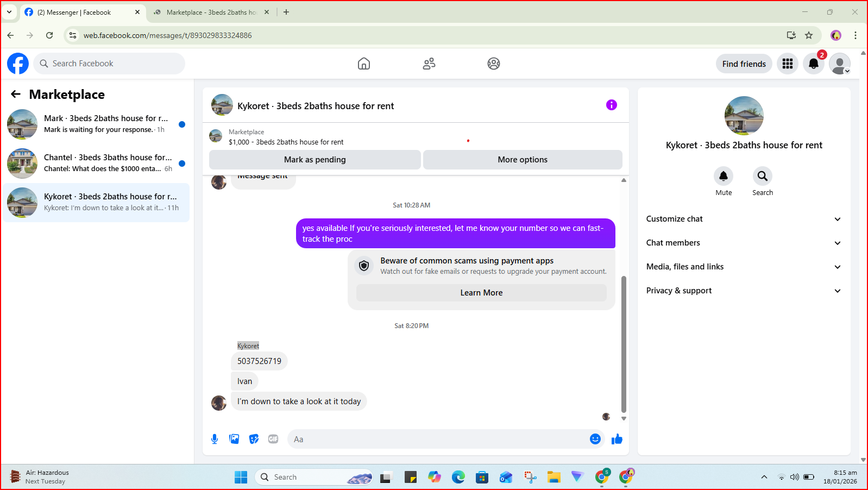
Task: Open the Facebook menu grid icon
Action: point(788,64)
